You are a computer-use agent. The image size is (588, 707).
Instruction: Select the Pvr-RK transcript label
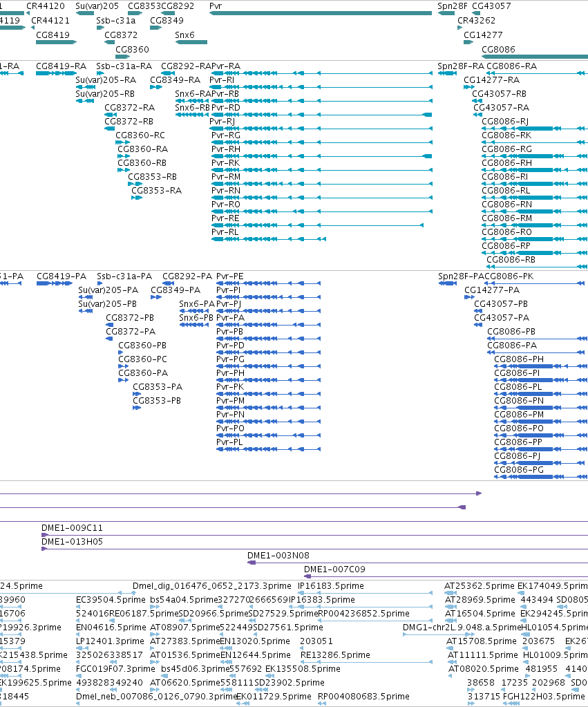225,162
